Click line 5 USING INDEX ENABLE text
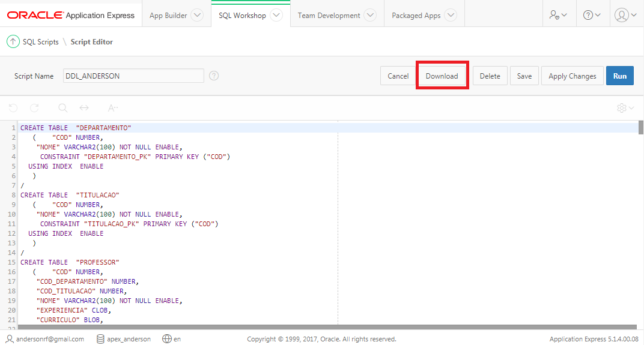This screenshot has width=644, height=345. point(65,167)
